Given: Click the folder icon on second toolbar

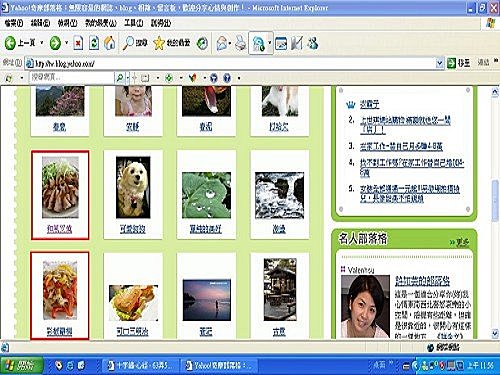Looking at the screenshot, I should point(145,78).
